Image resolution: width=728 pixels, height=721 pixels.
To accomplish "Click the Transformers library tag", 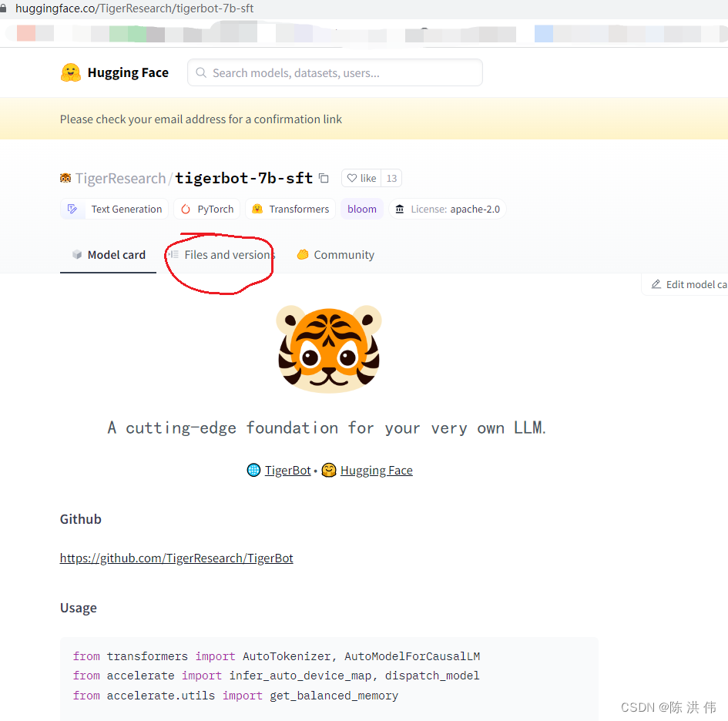I will 290,209.
